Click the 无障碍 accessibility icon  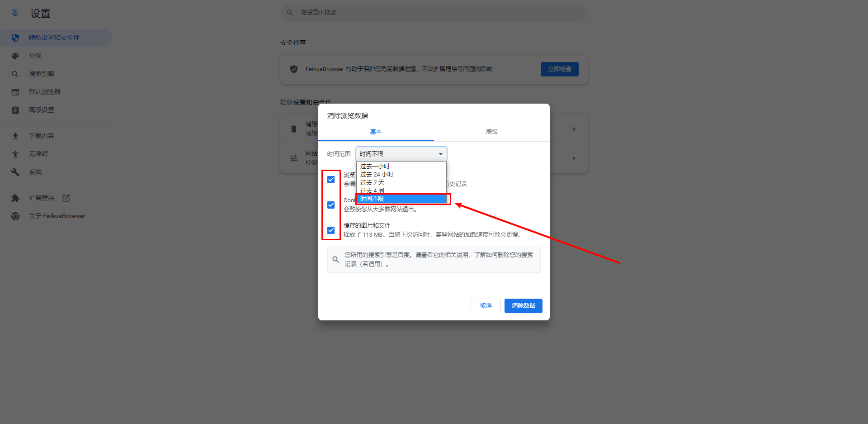coord(15,154)
